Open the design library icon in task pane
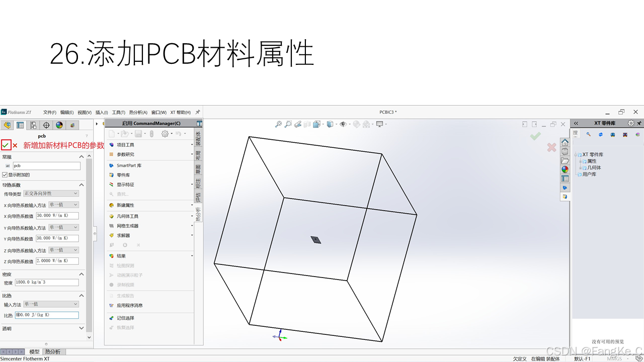644x362 pixels. coord(565,151)
